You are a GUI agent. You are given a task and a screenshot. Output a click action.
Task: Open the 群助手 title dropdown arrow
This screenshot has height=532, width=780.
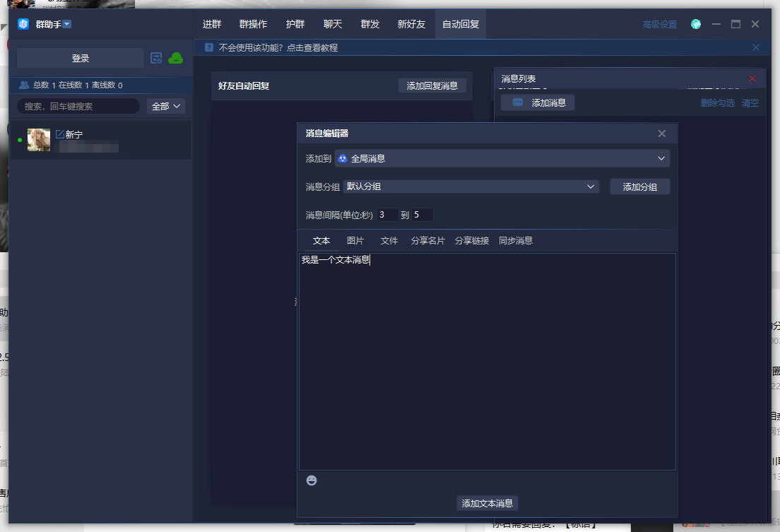tap(67, 24)
